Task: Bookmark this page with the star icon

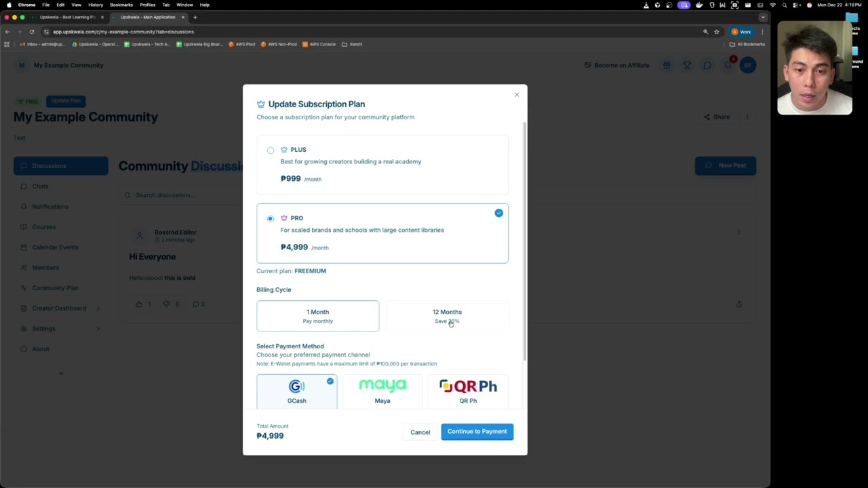Action: tap(716, 32)
